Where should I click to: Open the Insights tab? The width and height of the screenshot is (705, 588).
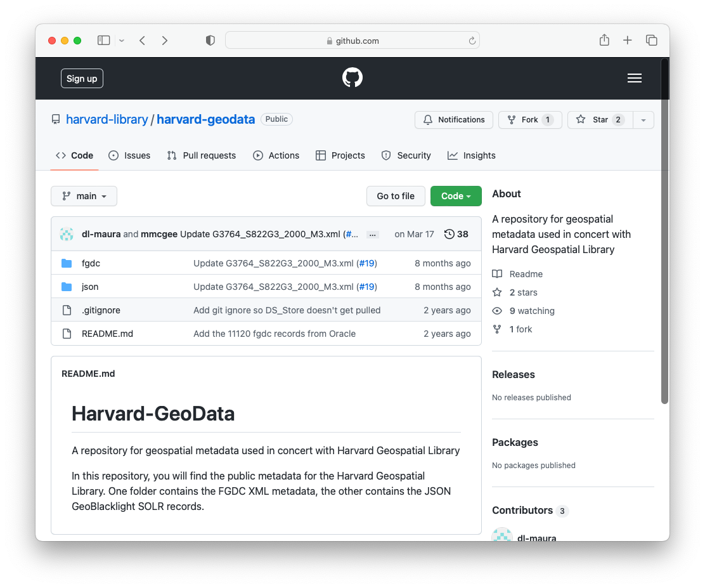pos(472,155)
